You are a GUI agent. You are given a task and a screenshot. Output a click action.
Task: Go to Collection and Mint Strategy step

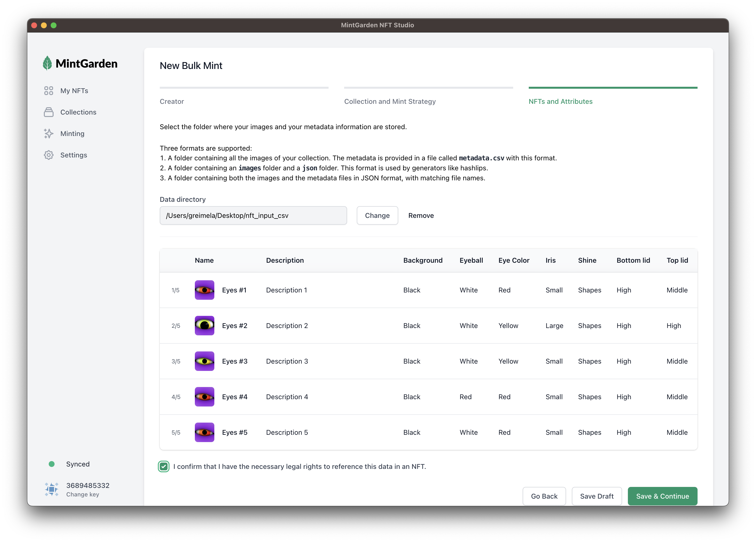point(390,101)
